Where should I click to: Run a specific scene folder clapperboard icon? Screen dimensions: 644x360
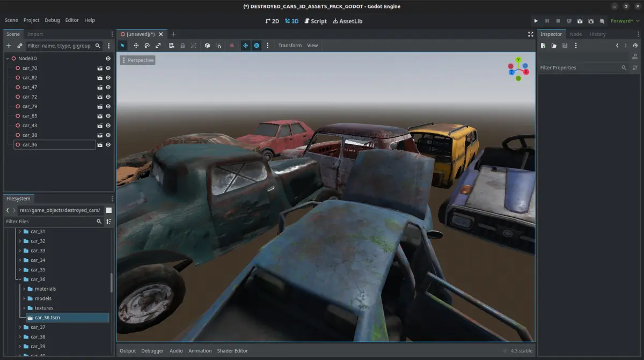pos(591,21)
